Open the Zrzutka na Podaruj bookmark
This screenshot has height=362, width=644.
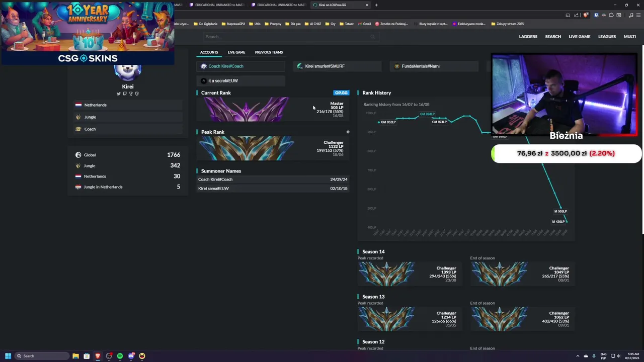pyautogui.click(x=391, y=24)
